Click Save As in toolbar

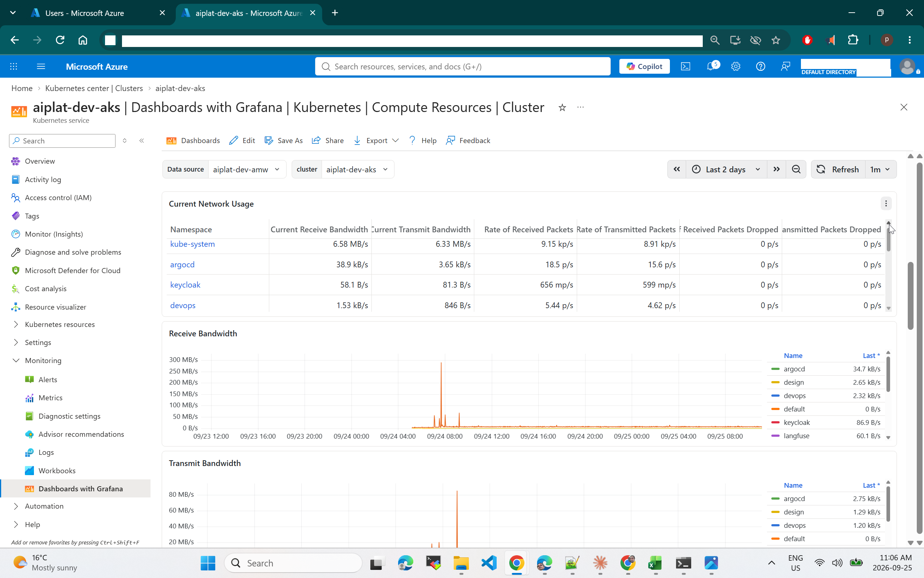[x=283, y=141]
